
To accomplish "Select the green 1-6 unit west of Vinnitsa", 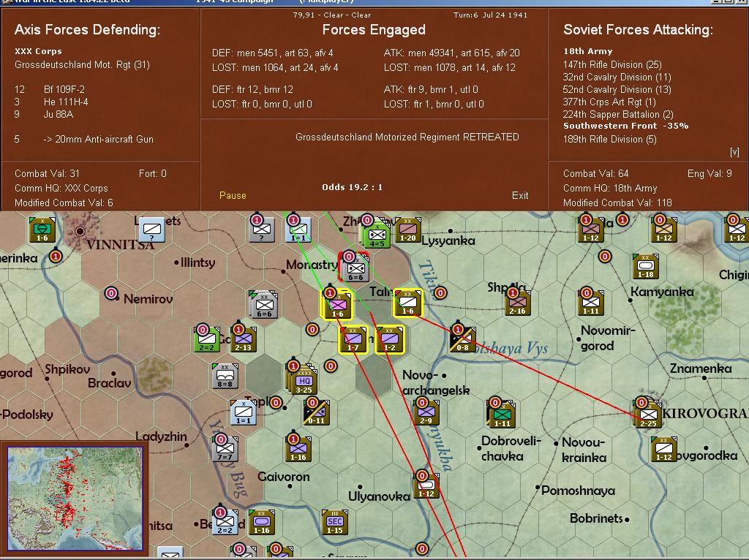I will [x=42, y=230].
